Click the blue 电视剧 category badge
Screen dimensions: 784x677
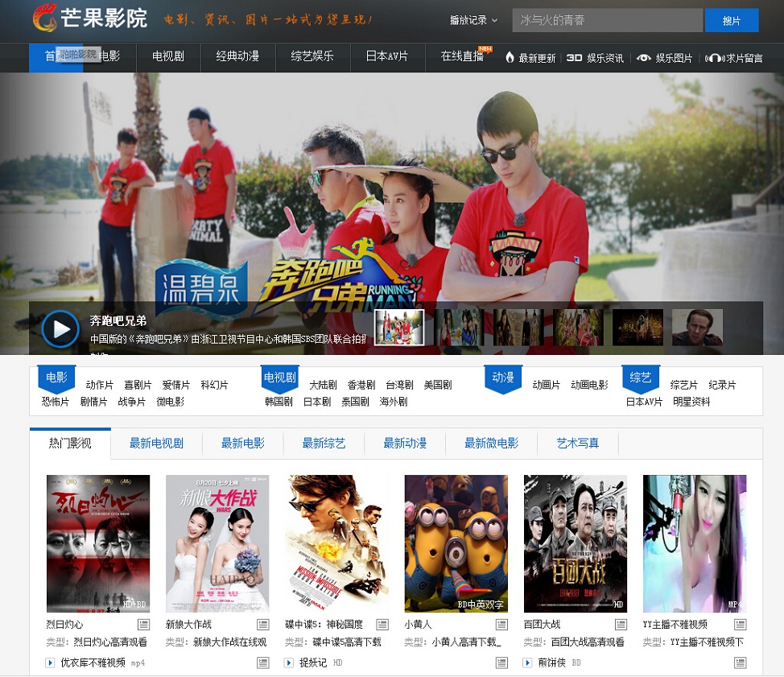[280, 378]
